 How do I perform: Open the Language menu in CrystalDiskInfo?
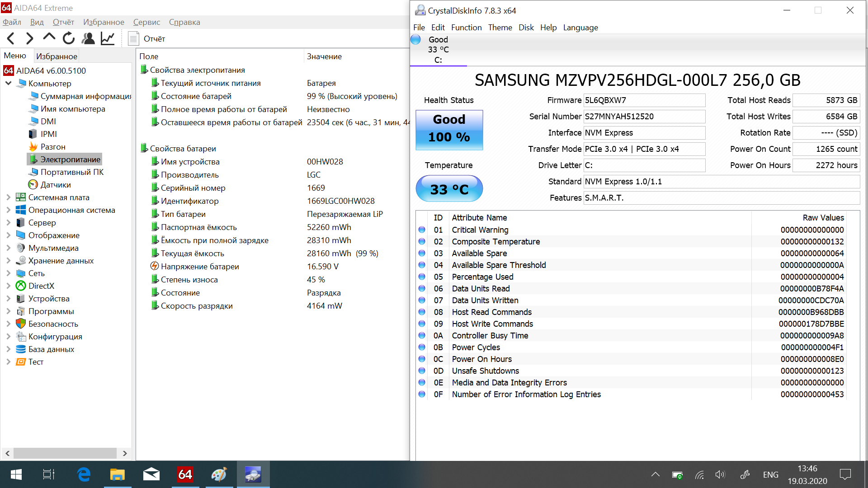[580, 28]
